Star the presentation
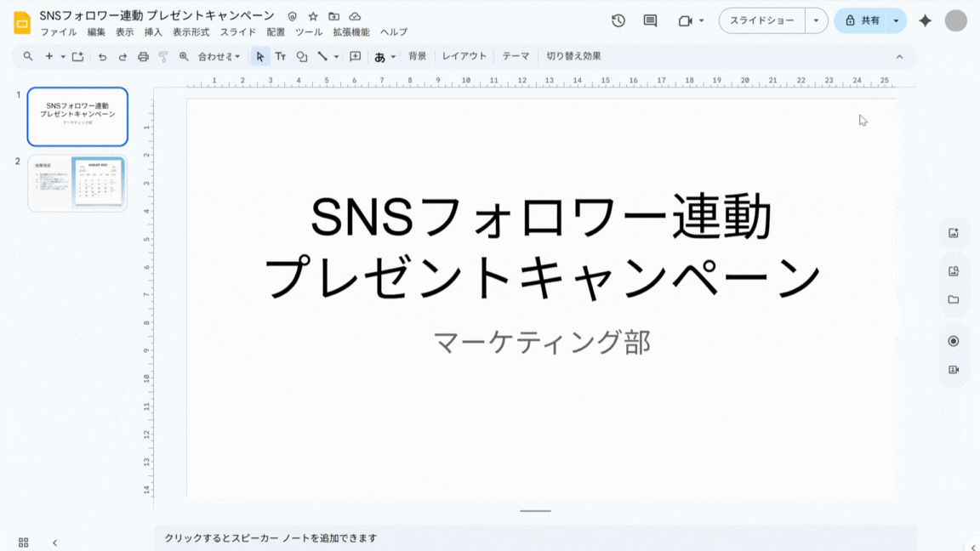Viewport: 980px width, 551px height. [x=313, y=16]
